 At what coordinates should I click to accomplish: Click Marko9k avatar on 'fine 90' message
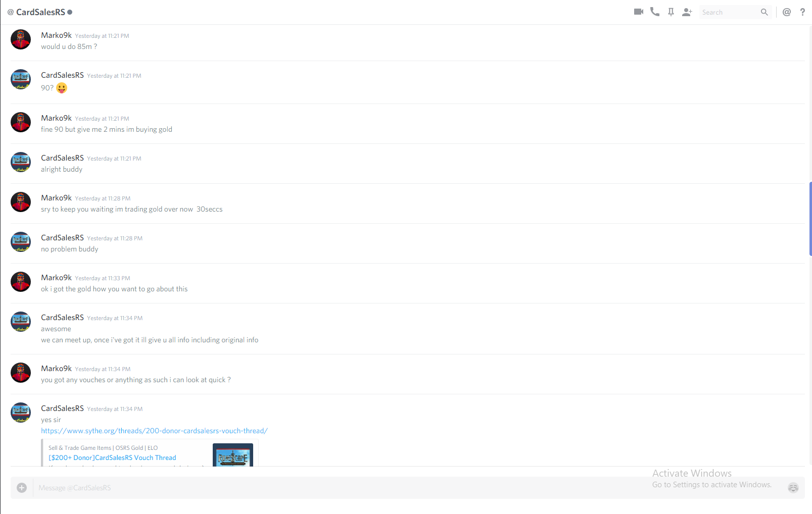[x=21, y=122]
